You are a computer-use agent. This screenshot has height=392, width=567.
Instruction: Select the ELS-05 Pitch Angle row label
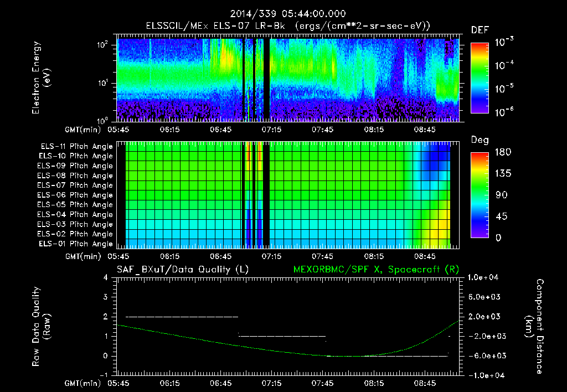[x=75, y=205]
